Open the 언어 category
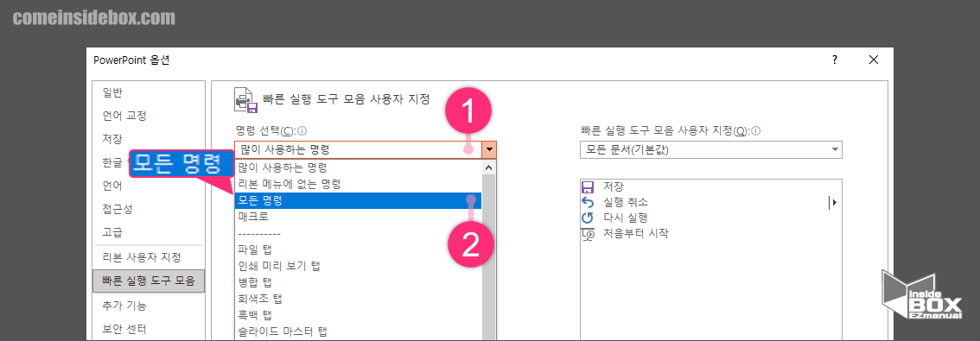 tap(112, 186)
